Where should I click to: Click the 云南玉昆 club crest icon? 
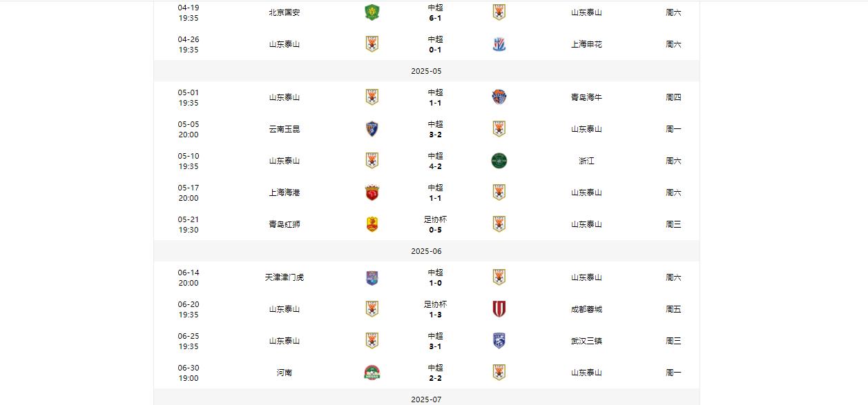pos(372,129)
